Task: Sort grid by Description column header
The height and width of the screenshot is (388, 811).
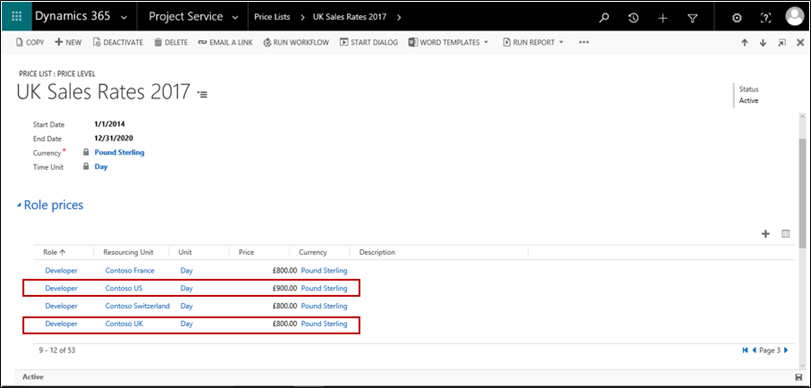Action: pos(377,252)
